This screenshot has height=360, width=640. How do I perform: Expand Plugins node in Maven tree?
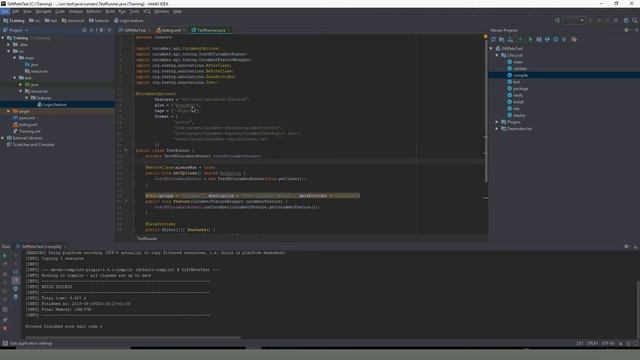coord(497,122)
